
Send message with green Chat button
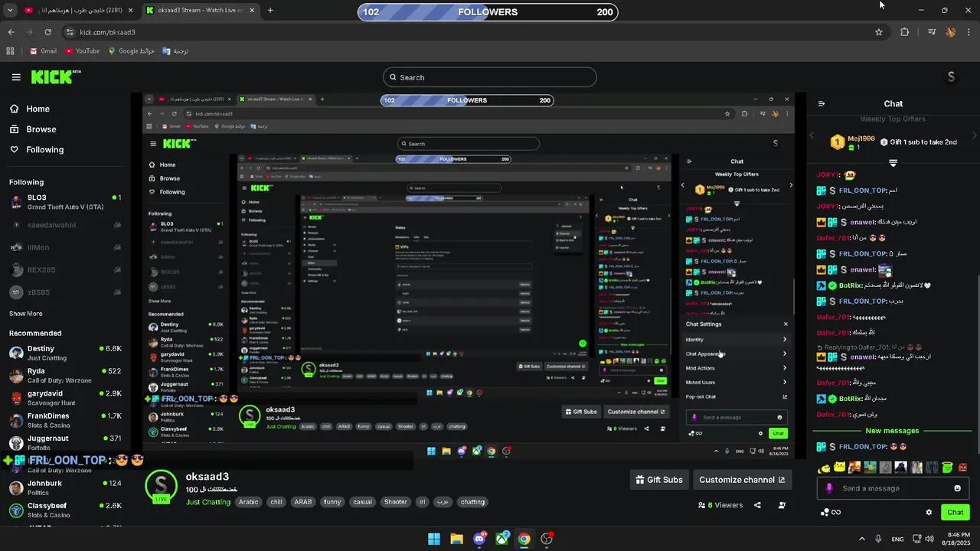[x=955, y=512]
